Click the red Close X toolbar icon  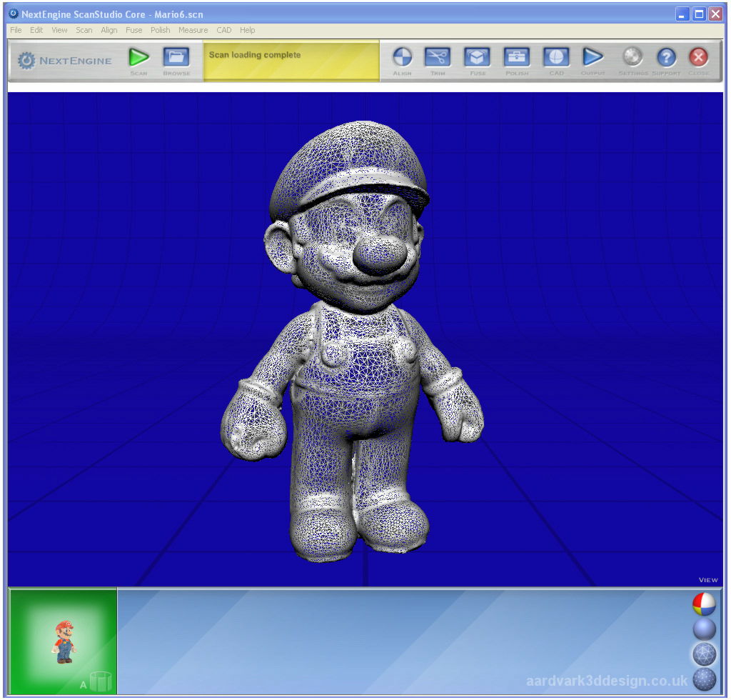698,57
